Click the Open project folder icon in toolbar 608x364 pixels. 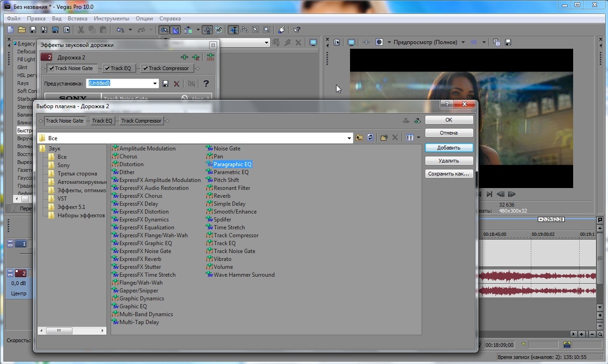coord(22,30)
